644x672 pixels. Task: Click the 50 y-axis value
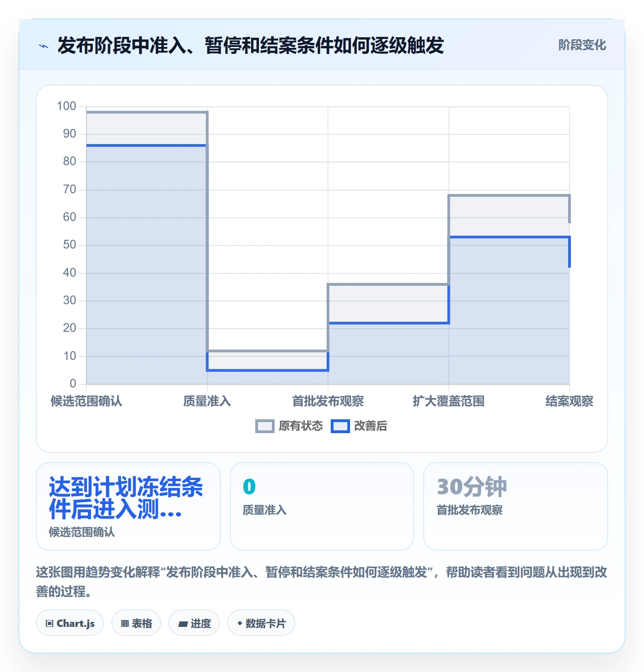point(69,245)
